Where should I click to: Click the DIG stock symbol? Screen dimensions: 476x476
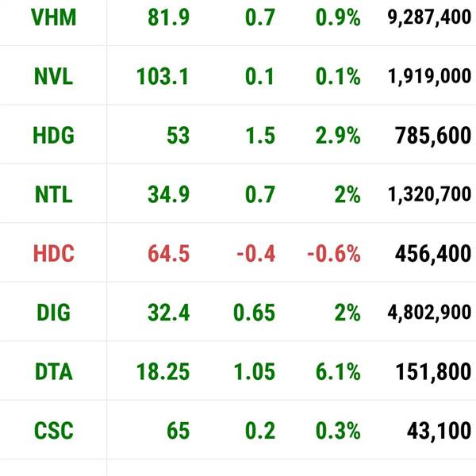(x=53, y=313)
